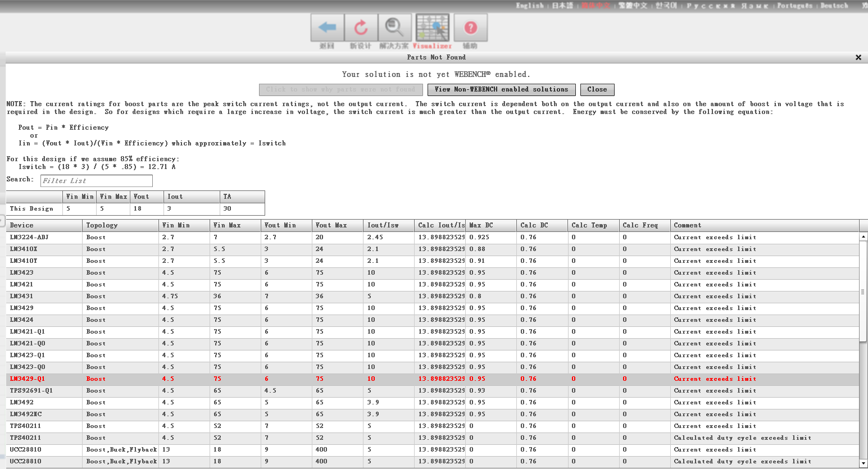Select the LM3224-ADJ device row
Image resolution: width=868 pixels, height=469 pixels.
coord(433,238)
